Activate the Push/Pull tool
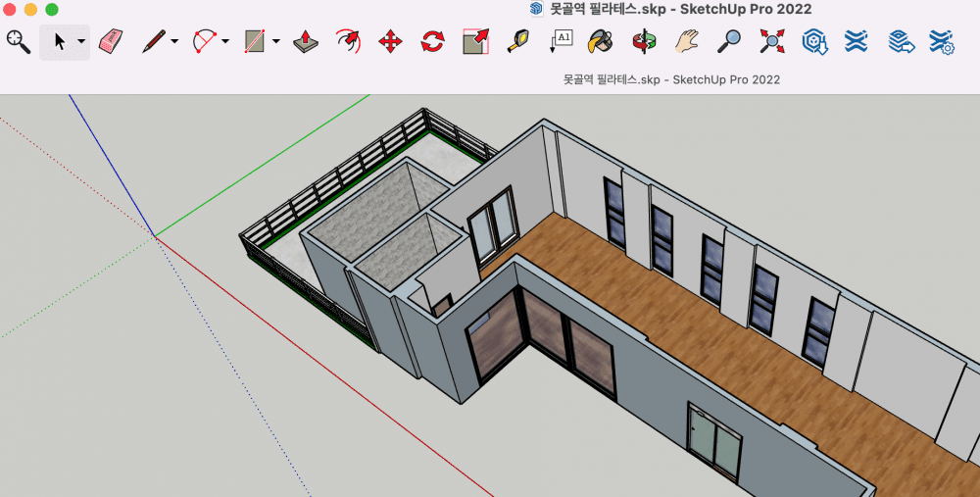Viewport: 980px width, 497px height. tap(306, 42)
